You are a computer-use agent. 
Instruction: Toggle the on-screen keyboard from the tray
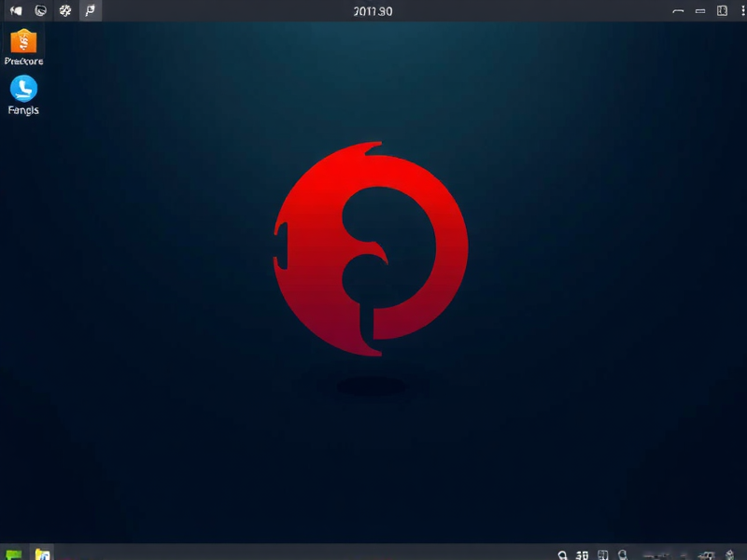pyautogui.click(x=601, y=553)
